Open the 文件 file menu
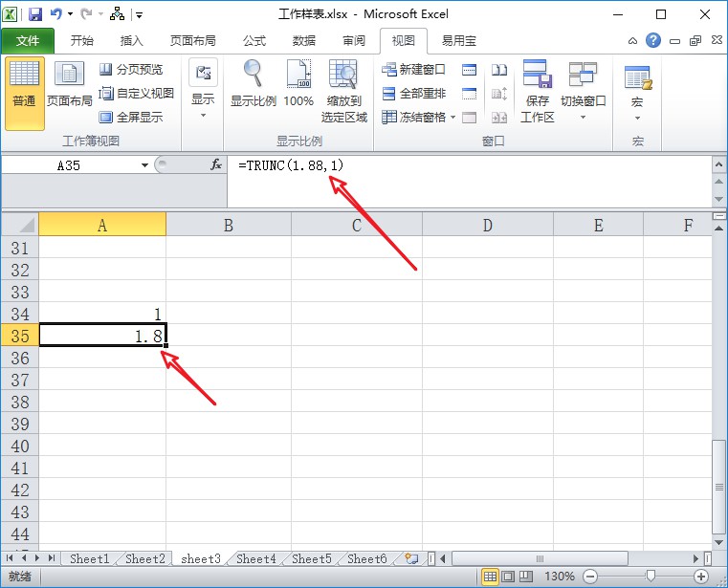 [28, 41]
